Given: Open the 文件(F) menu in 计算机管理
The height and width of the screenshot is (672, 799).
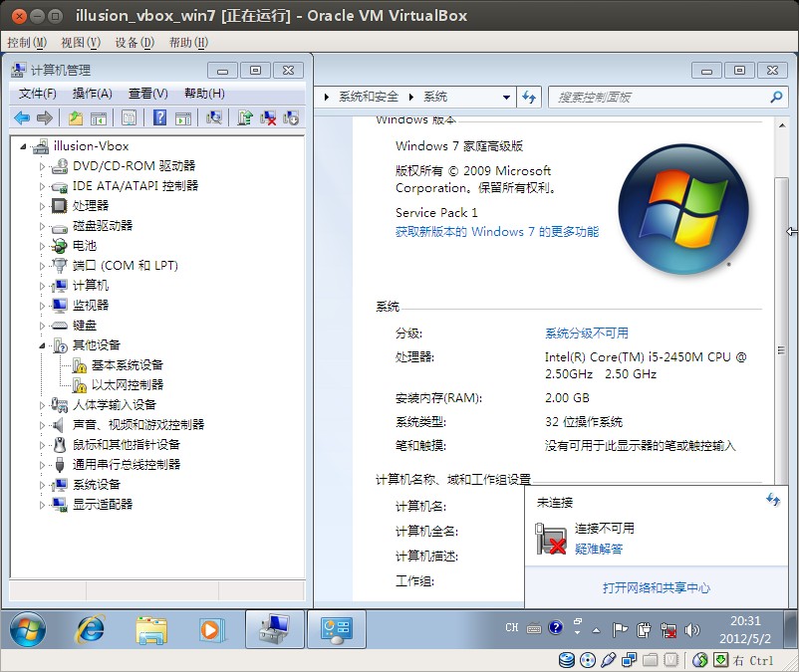Looking at the screenshot, I should click(38, 94).
